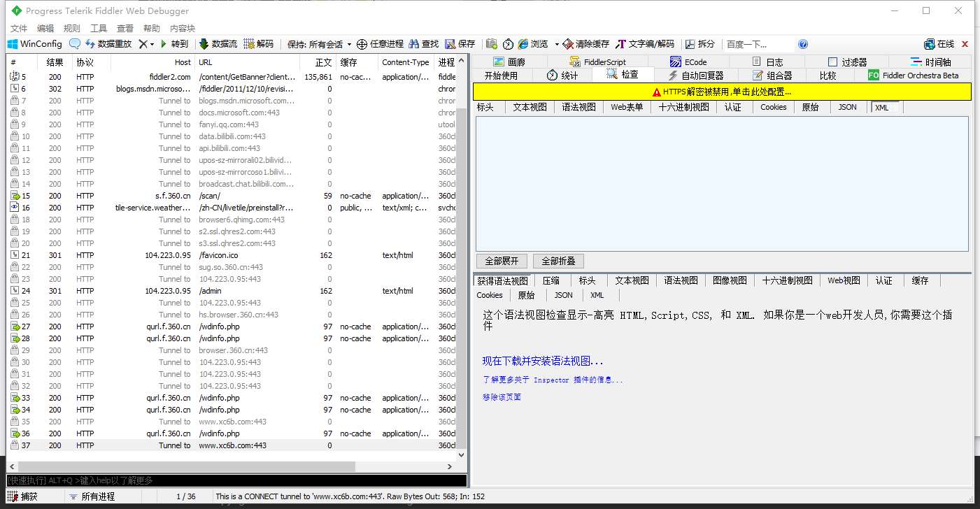Click the HTTPS解密被禁用 yellow warning bar
The height and width of the screenshot is (509, 980).
tap(722, 92)
